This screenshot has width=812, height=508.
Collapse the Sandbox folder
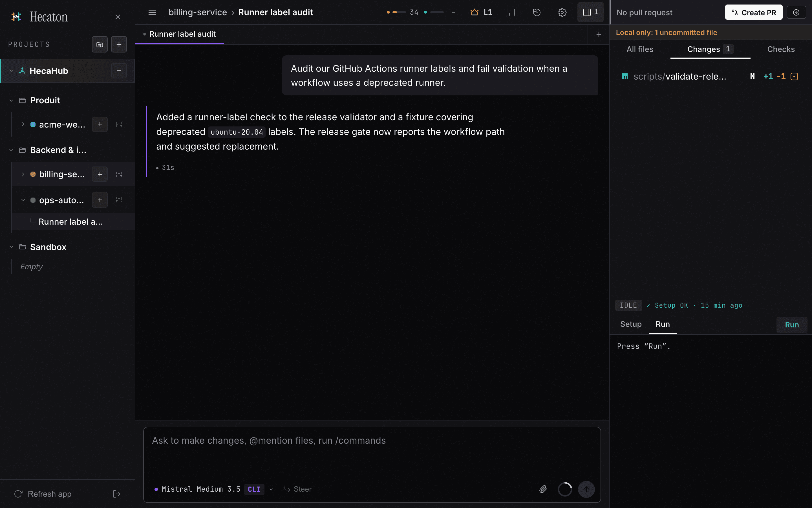tap(11, 247)
